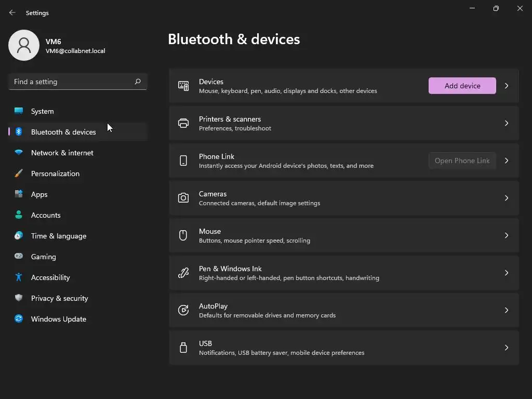Switch to the Time & language section
532x399 pixels.
[x=59, y=236]
